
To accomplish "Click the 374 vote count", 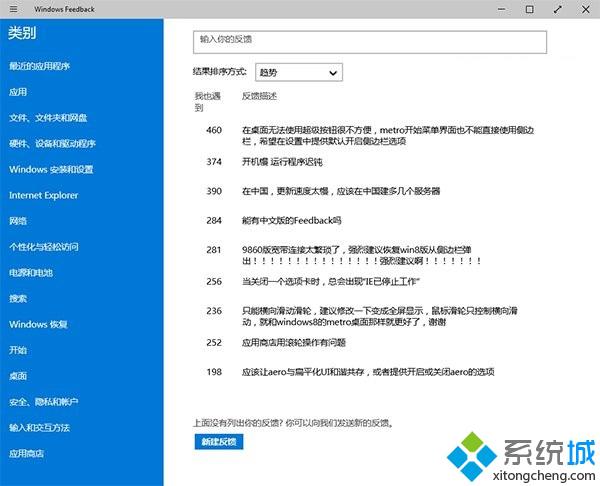I will [x=214, y=162].
